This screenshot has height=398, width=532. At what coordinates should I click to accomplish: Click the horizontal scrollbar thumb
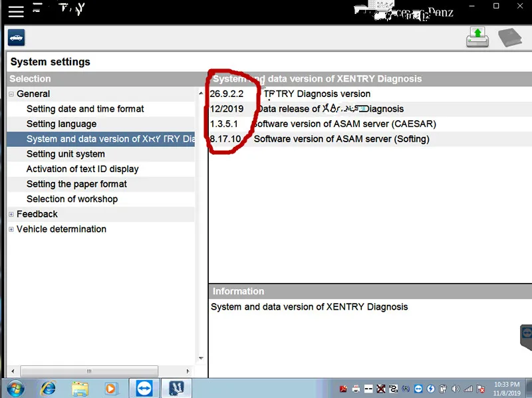89,371
